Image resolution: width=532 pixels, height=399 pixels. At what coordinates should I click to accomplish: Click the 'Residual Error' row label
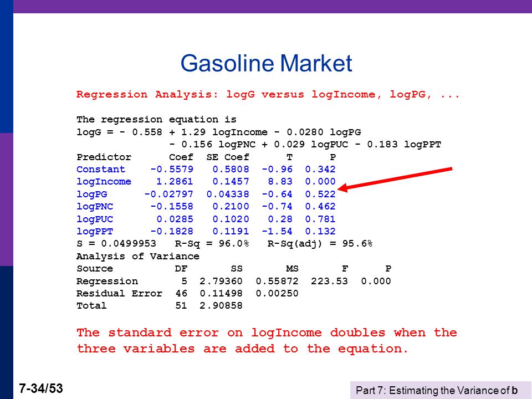tap(120, 294)
